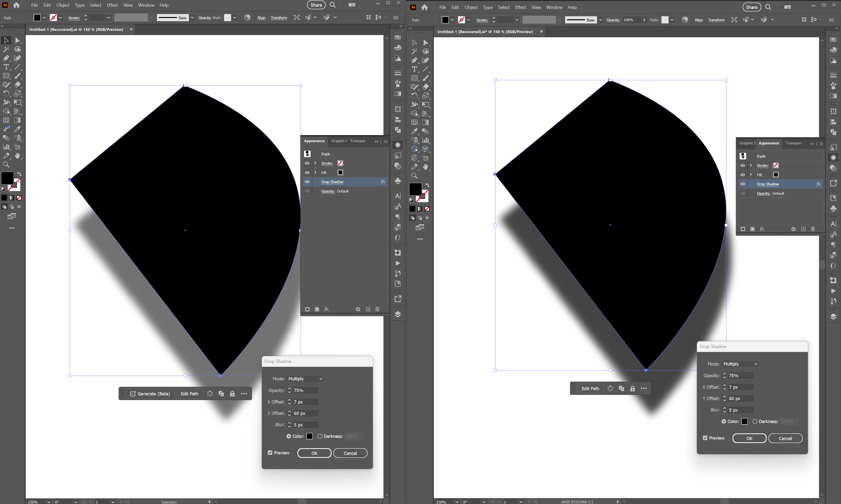Expand the Stroke row in right Appearance panel
The height and width of the screenshot is (504, 841).
tap(751, 165)
